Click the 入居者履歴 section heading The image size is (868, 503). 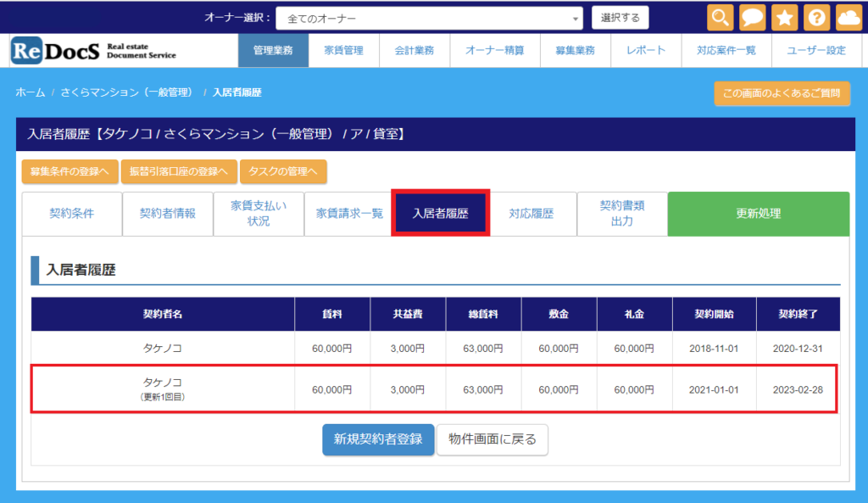point(81,270)
